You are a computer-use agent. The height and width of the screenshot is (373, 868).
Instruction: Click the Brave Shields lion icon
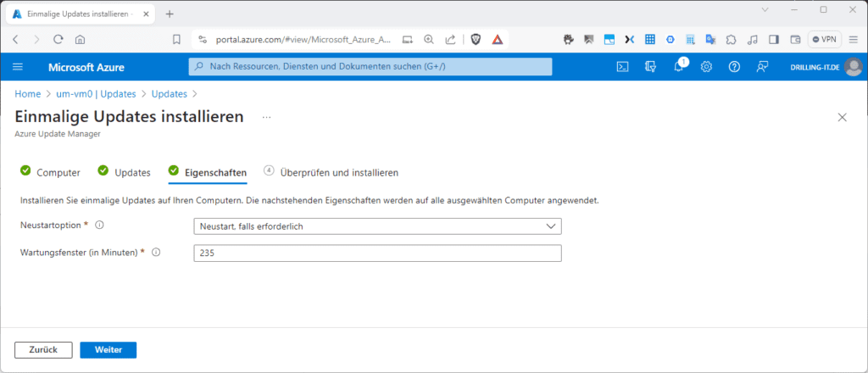[x=476, y=39]
